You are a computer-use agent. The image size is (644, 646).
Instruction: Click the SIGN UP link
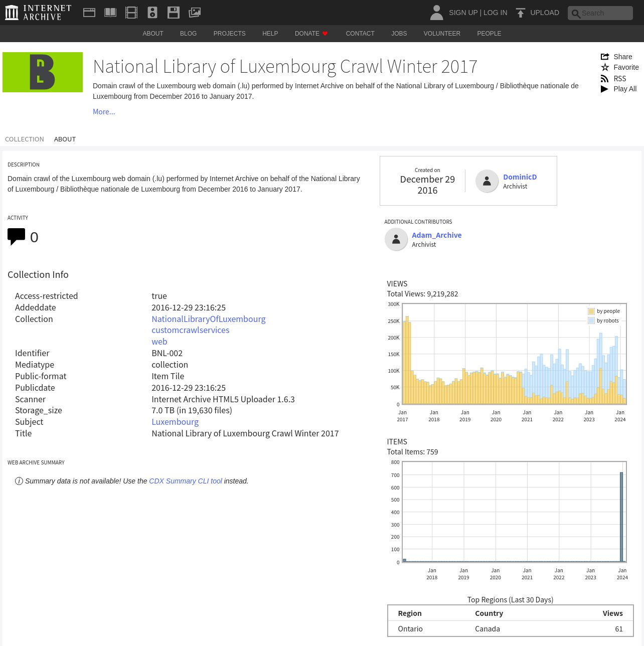click(463, 13)
